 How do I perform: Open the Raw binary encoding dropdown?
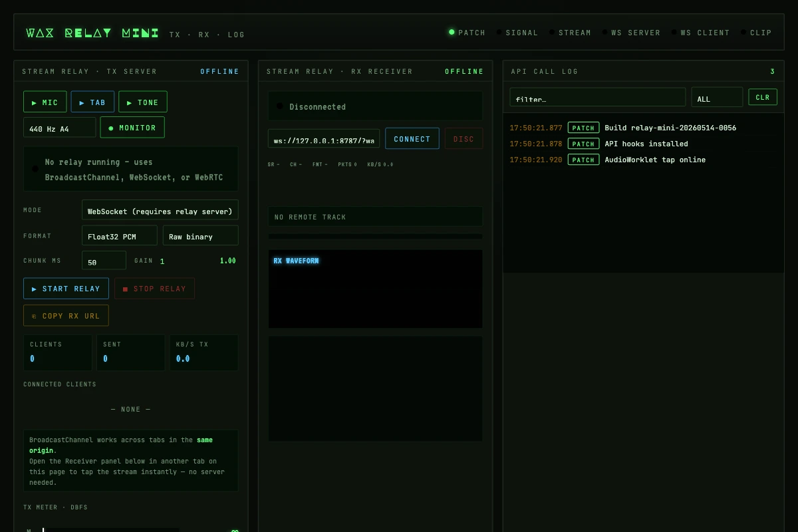(x=200, y=235)
